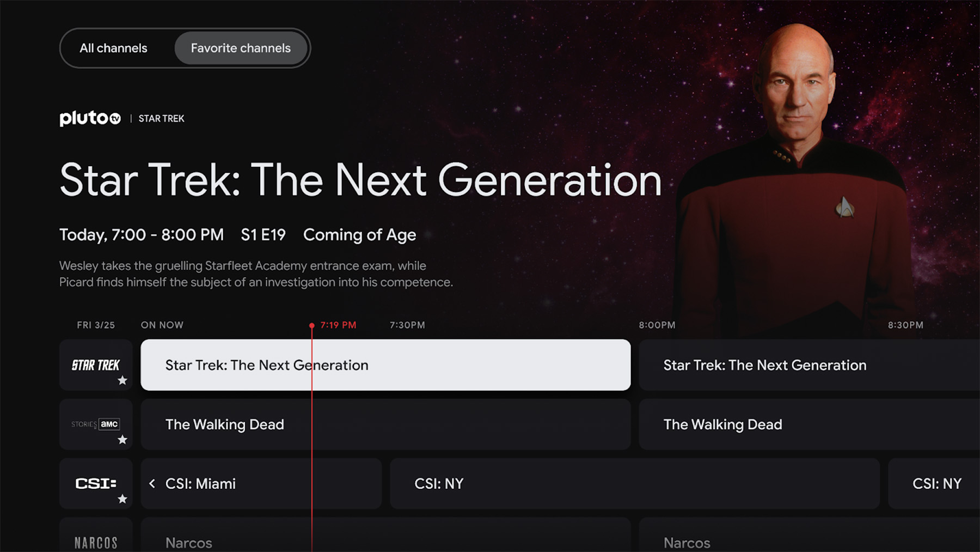Viewport: 980px width, 552px height.
Task: Select the CSI: NY program at 7:30PM
Action: click(634, 483)
